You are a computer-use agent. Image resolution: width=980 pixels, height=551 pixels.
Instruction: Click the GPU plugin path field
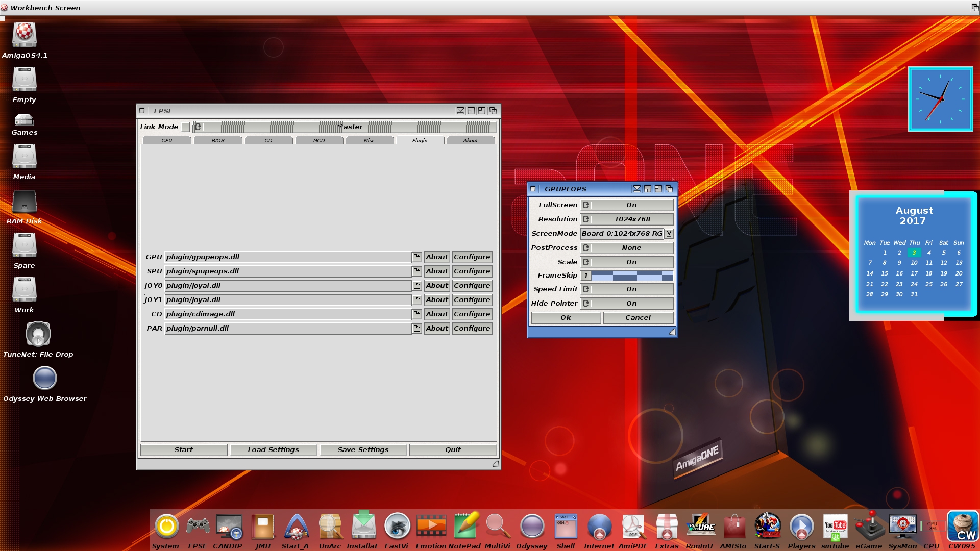pyautogui.click(x=288, y=257)
